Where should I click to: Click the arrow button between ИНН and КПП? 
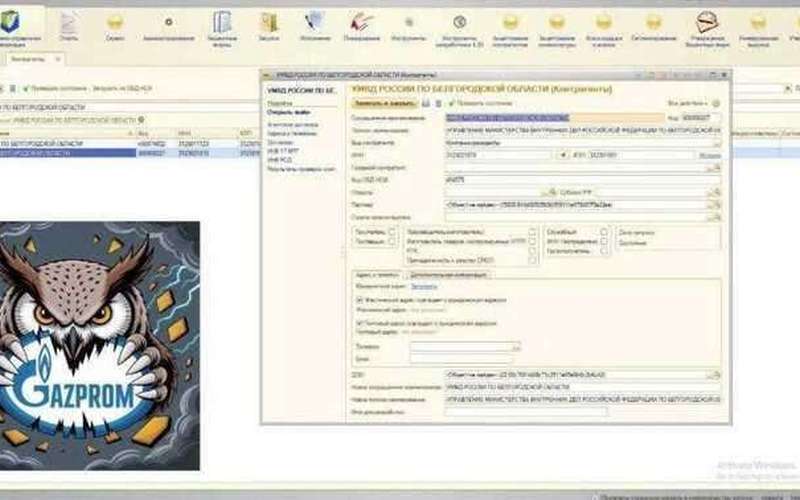(562, 155)
